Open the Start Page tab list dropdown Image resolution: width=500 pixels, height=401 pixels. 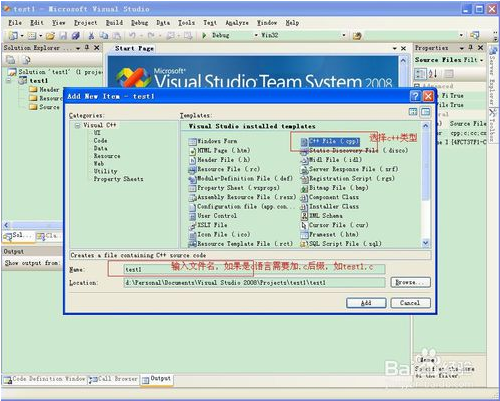(x=395, y=49)
